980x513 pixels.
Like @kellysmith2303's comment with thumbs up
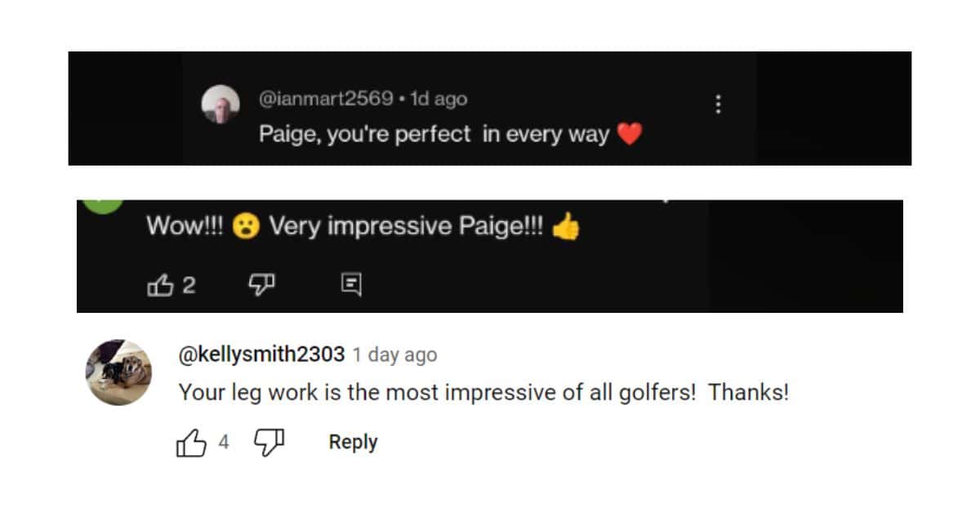(x=191, y=441)
